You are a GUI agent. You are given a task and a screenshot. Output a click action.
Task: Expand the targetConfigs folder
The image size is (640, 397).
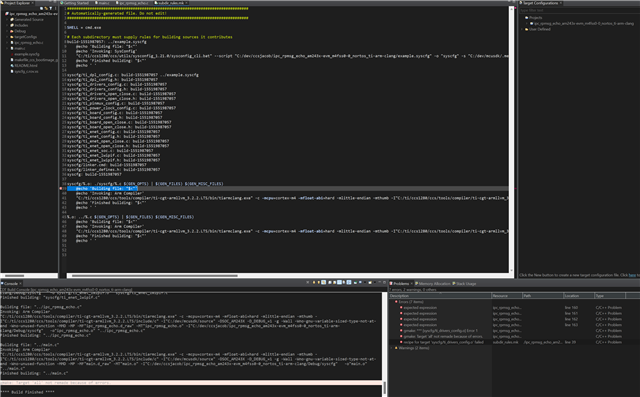click(7, 37)
